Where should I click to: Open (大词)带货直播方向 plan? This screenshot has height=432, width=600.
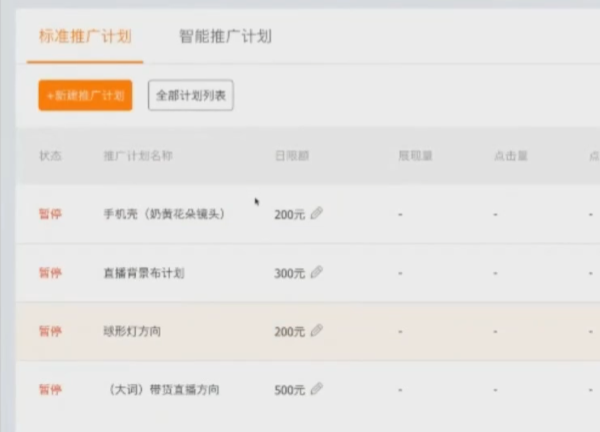tap(163, 390)
